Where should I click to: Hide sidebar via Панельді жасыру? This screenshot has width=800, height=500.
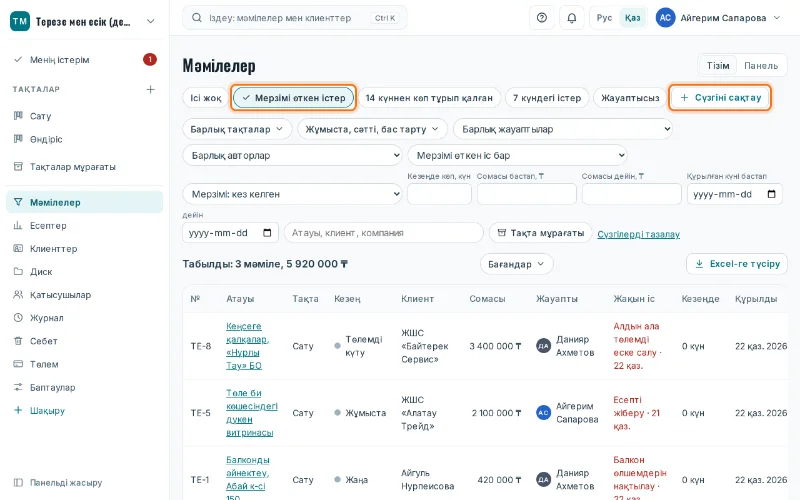pos(66,482)
